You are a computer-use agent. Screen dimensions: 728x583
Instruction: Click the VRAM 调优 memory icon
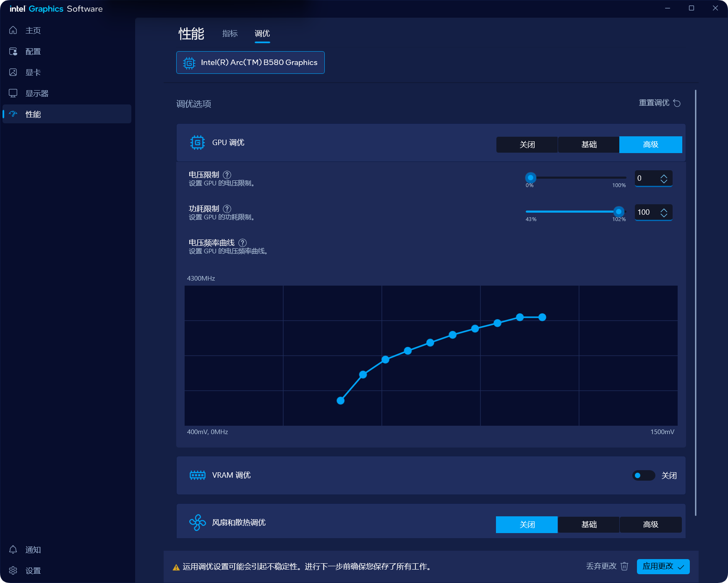[197, 475]
